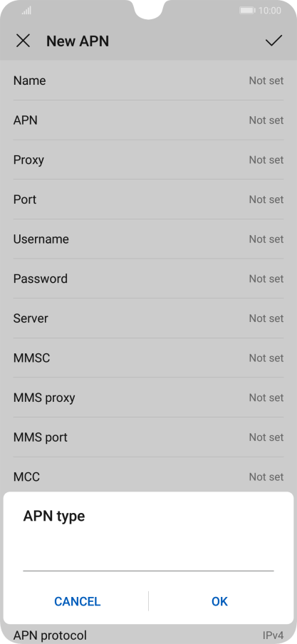The width and height of the screenshot is (297, 644).
Task: Select the MMS port row
Action: 148,437
